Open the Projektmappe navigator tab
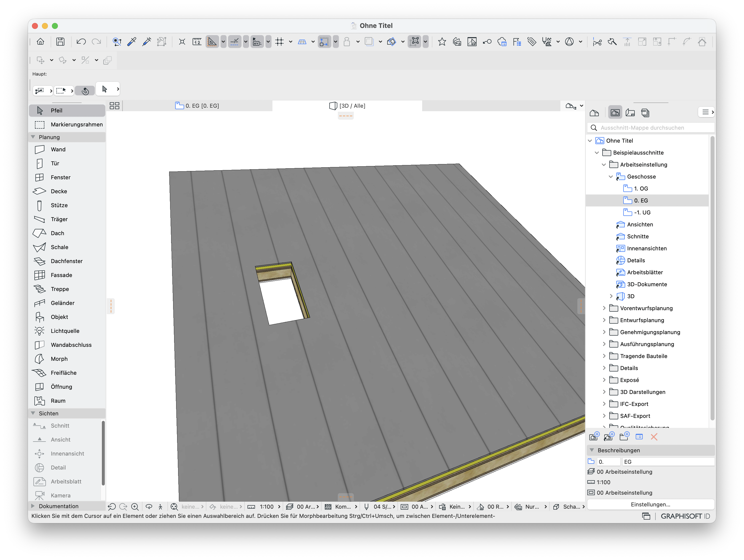 click(595, 113)
